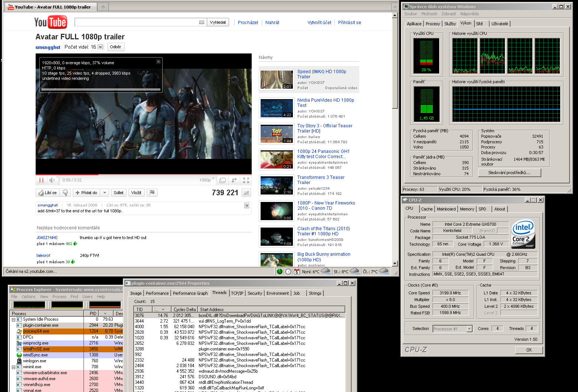
Task: Click the Nyní 6°C weather cloud icon
Action: [326, 271]
